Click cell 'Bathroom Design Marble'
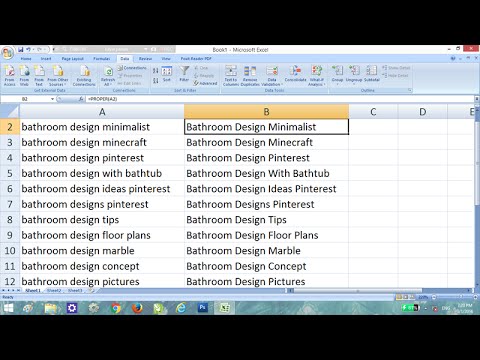This screenshot has width=480, height=360. point(266,251)
